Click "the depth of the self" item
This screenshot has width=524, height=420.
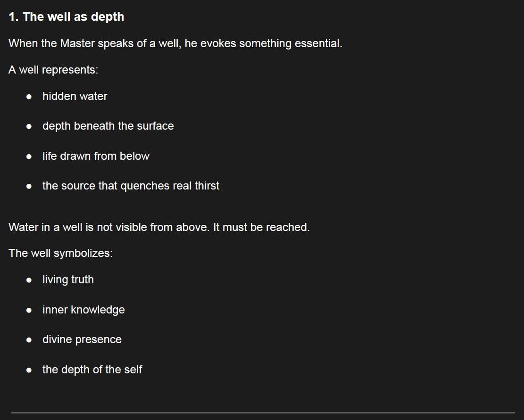click(92, 370)
